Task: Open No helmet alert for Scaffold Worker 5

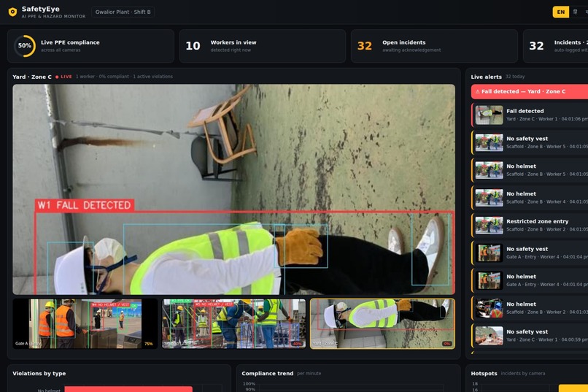Action: coord(530,170)
